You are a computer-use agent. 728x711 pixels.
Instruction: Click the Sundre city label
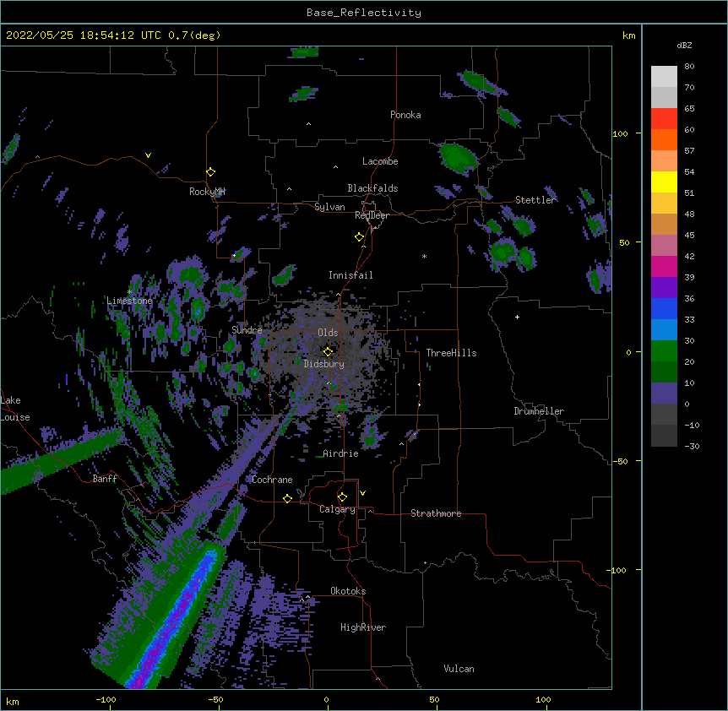pos(247,330)
